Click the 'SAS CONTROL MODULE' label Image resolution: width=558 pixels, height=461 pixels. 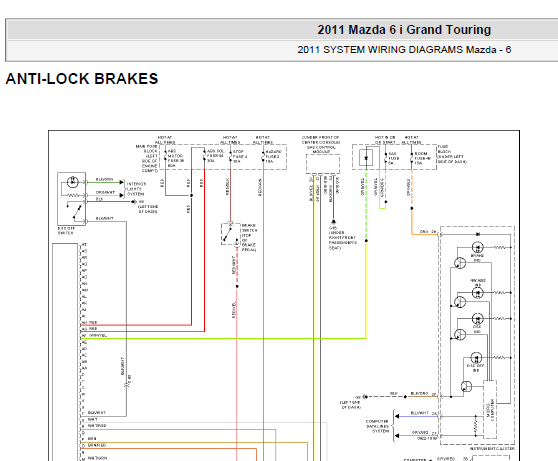321,149
